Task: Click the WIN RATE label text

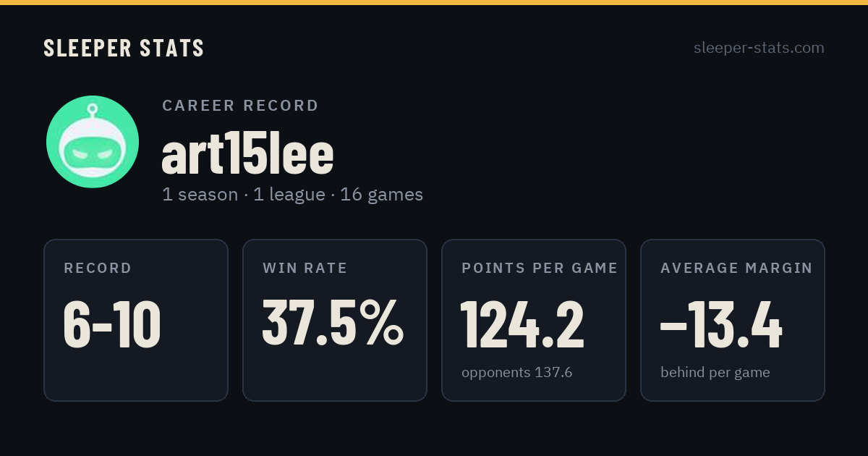Action: [x=305, y=269]
